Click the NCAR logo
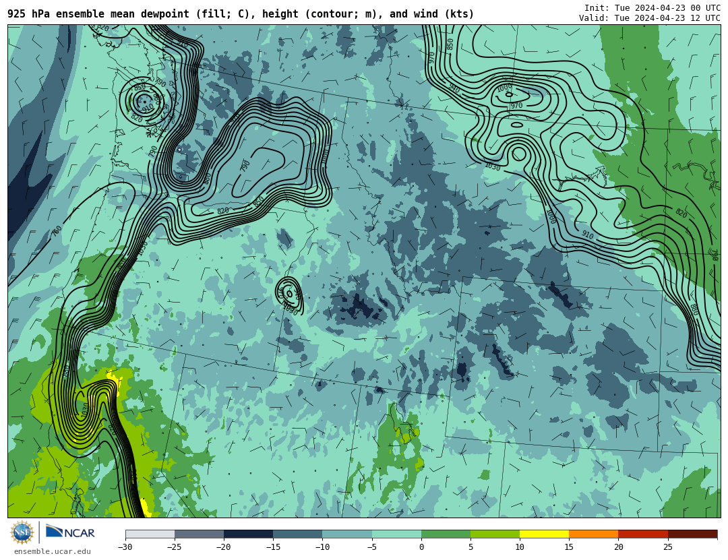This screenshot has height=560, width=728. (x=70, y=532)
